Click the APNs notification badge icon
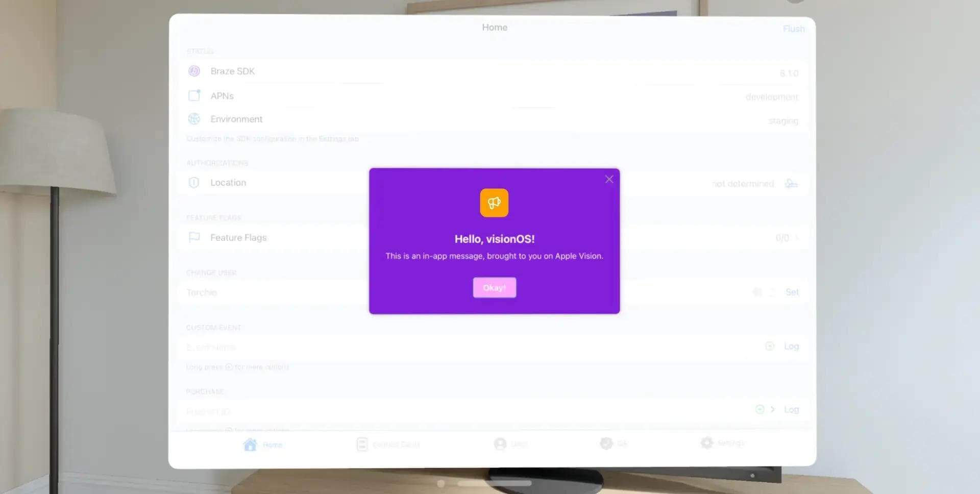Screen dimensions: 980x494 (x=194, y=95)
